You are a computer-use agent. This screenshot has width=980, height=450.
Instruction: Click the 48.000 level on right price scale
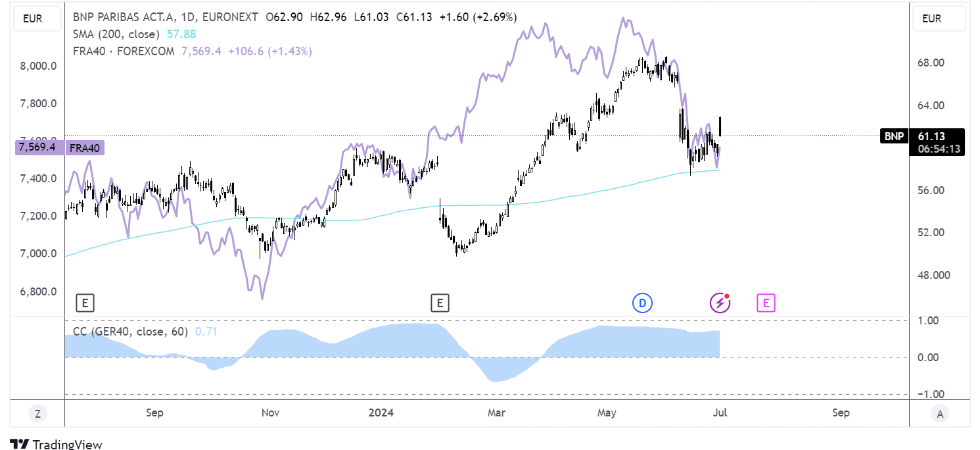tap(933, 275)
